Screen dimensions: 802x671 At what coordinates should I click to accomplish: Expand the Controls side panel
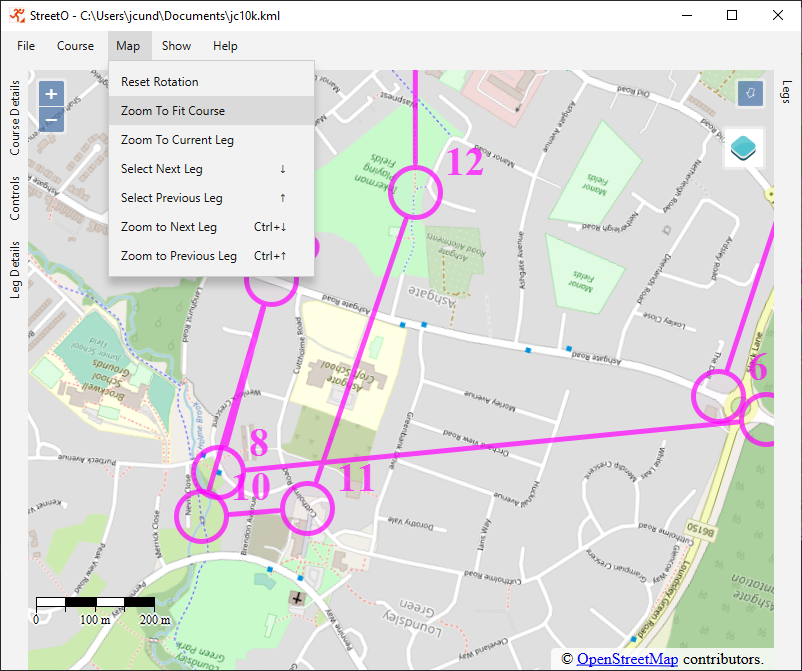(15, 198)
